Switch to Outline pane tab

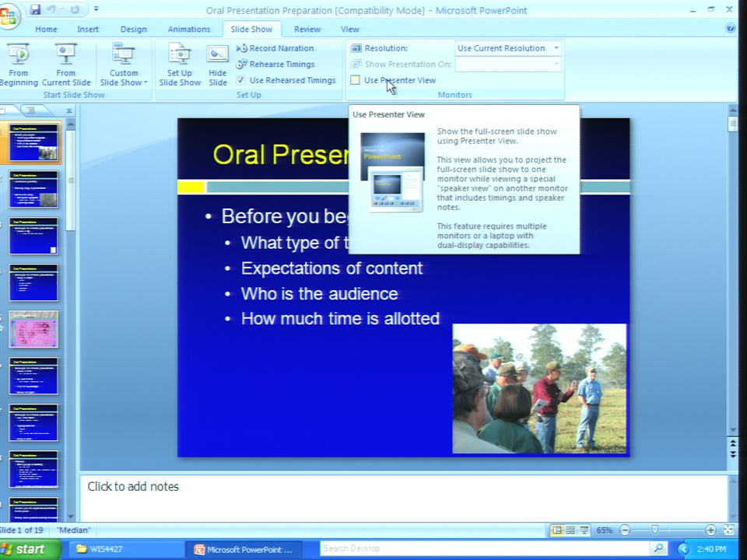[30, 110]
